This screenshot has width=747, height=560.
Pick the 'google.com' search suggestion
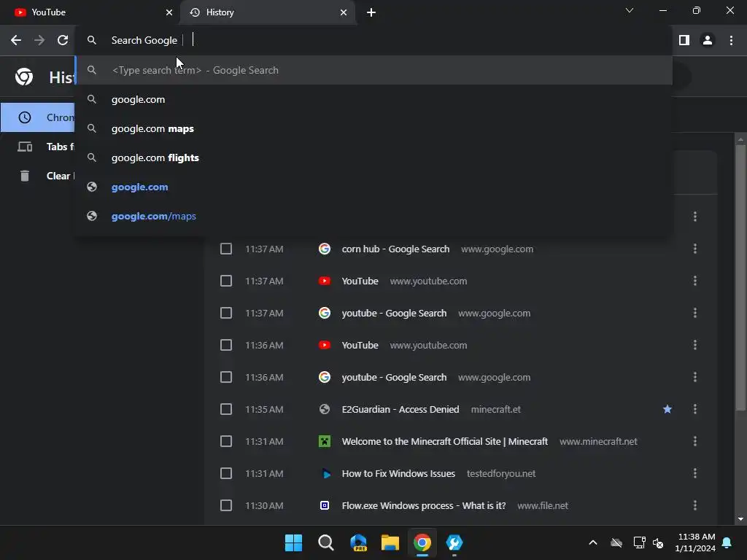[373, 99]
